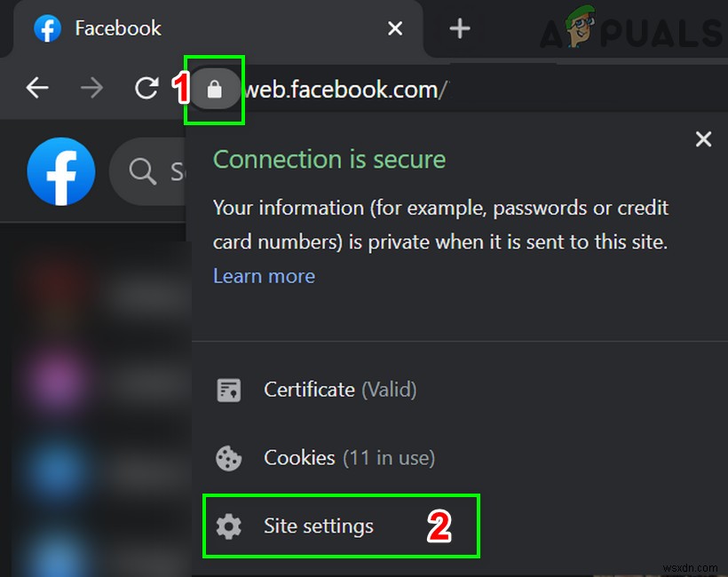Click the padlock icon in the address bar
The image size is (728, 577).
pyautogui.click(x=214, y=89)
